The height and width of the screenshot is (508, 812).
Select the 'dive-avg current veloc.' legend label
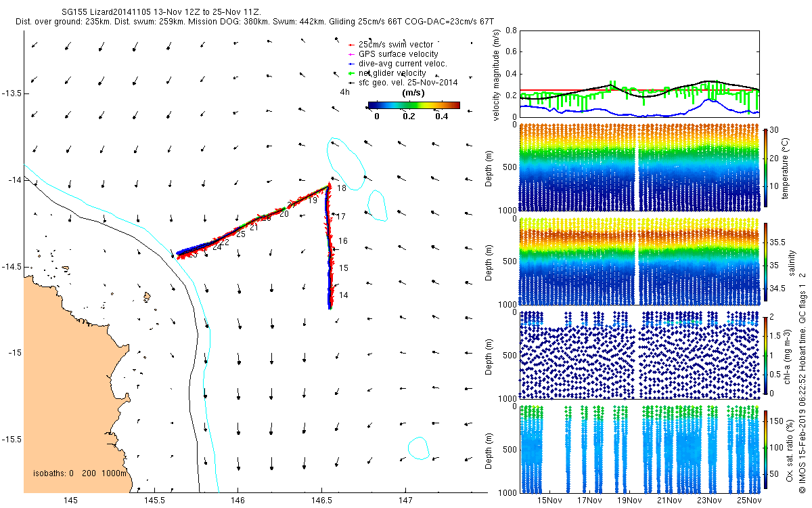pyautogui.click(x=403, y=64)
